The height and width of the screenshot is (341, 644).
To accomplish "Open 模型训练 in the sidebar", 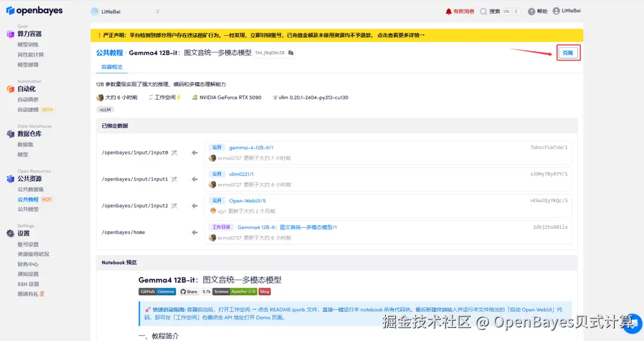I will pos(28,45).
